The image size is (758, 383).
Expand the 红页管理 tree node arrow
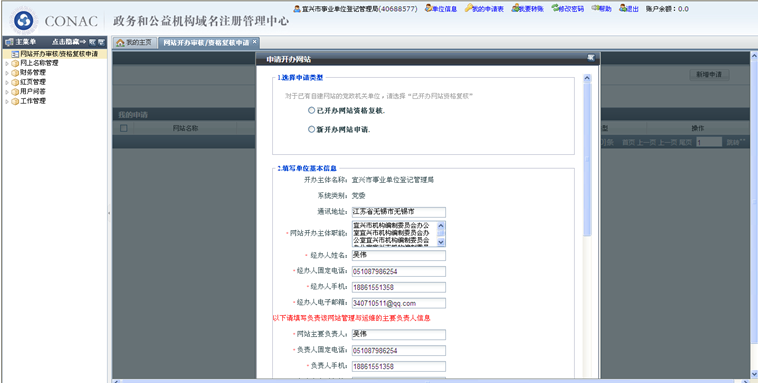(7, 82)
